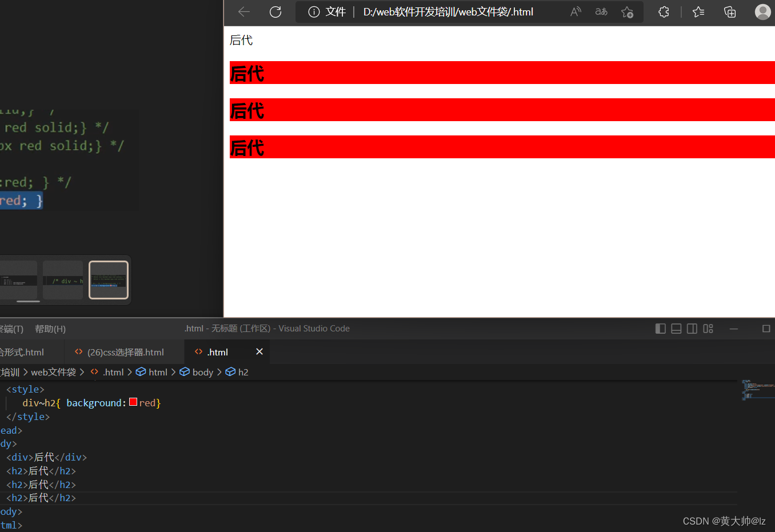The width and height of the screenshot is (775, 532).
Task: Click the address bar URL
Action: (448, 12)
